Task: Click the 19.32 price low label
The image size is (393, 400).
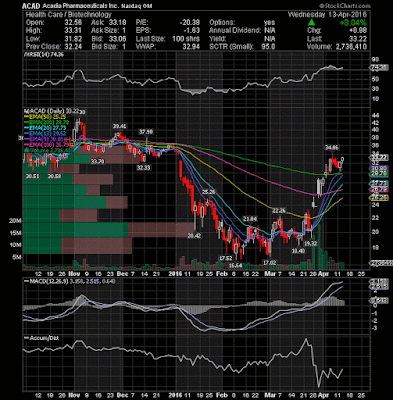Action: (x=310, y=243)
